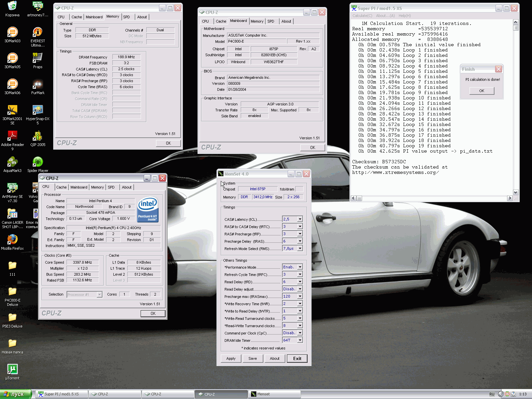Open the RAS# to CAS# Delay dropdown
Image resolution: width=532 pixels, height=399 pixels.
[x=300, y=226]
